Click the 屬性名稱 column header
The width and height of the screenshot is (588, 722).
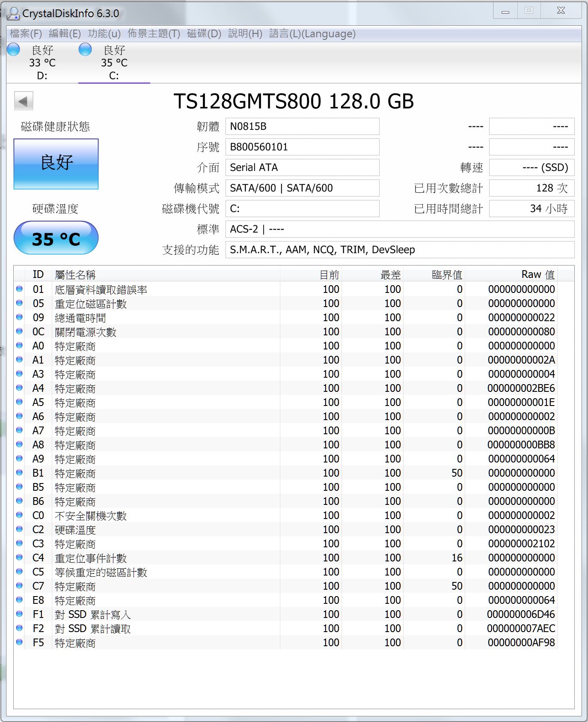[166, 274]
